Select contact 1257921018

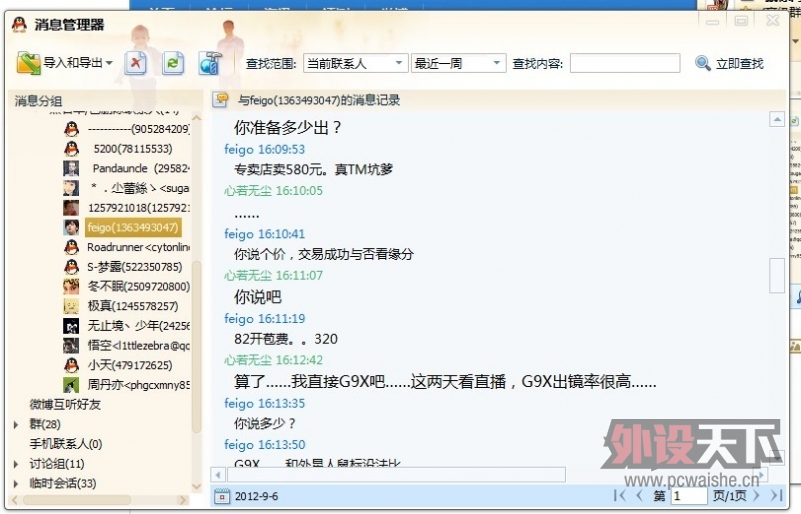tap(138, 208)
